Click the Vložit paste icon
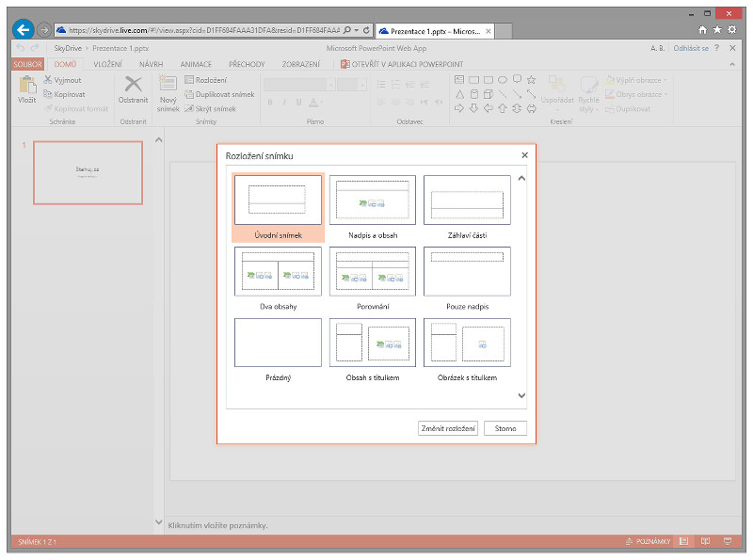The image size is (753, 560). 27,84
